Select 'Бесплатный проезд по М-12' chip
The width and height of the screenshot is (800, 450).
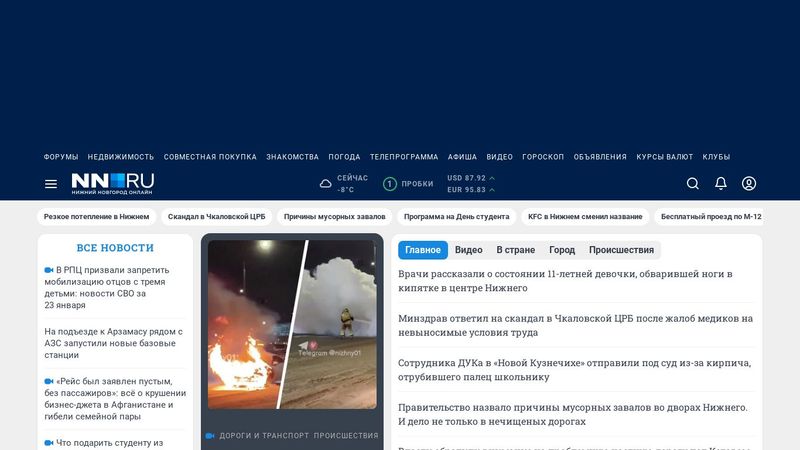(711, 217)
